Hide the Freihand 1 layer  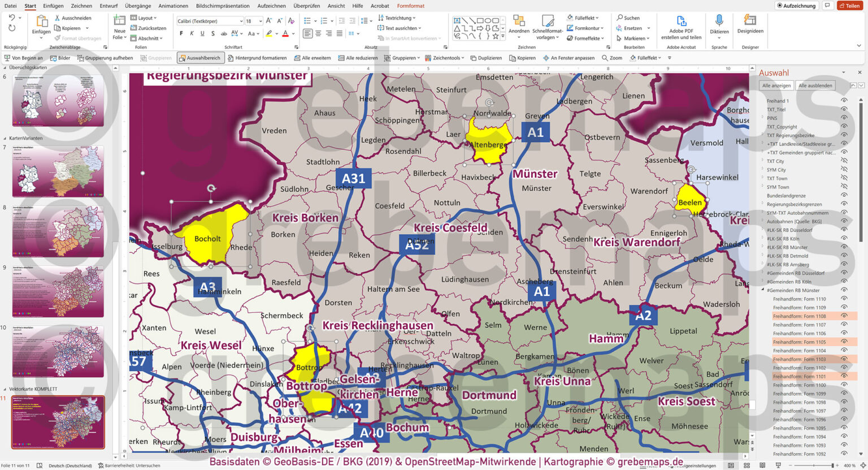point(844,101)
